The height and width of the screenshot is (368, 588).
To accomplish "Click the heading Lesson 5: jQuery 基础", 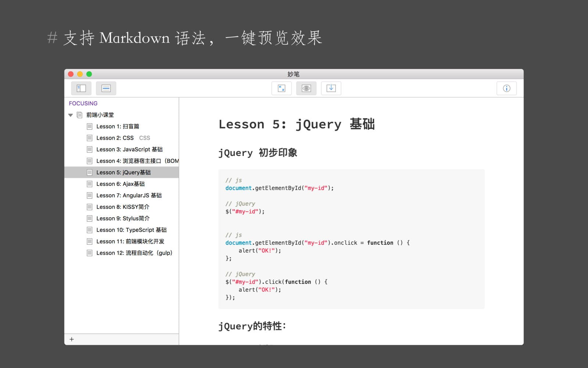I will pyautogui.click(x=297, y=124).
